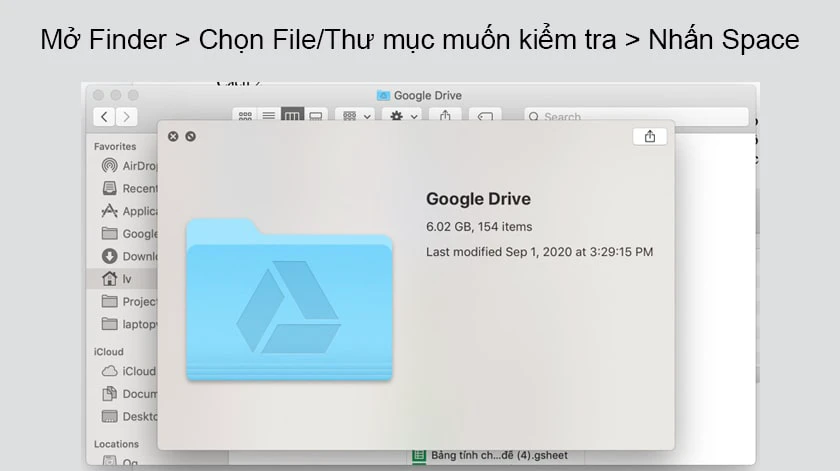This screenshot has height=471, width=840.
Task: Open the Projects folder in the sidebar
Action: pos(129,301)
